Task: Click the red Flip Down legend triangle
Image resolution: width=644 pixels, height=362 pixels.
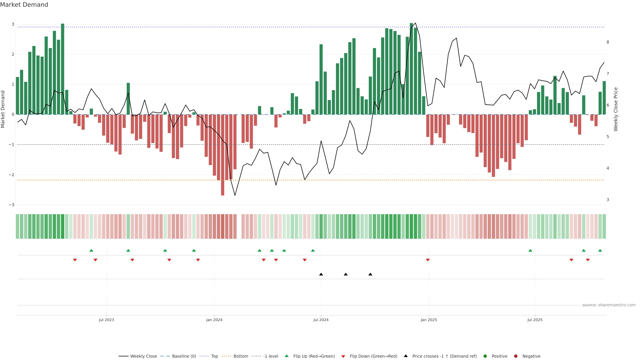Action: click(x=343, y=356)
